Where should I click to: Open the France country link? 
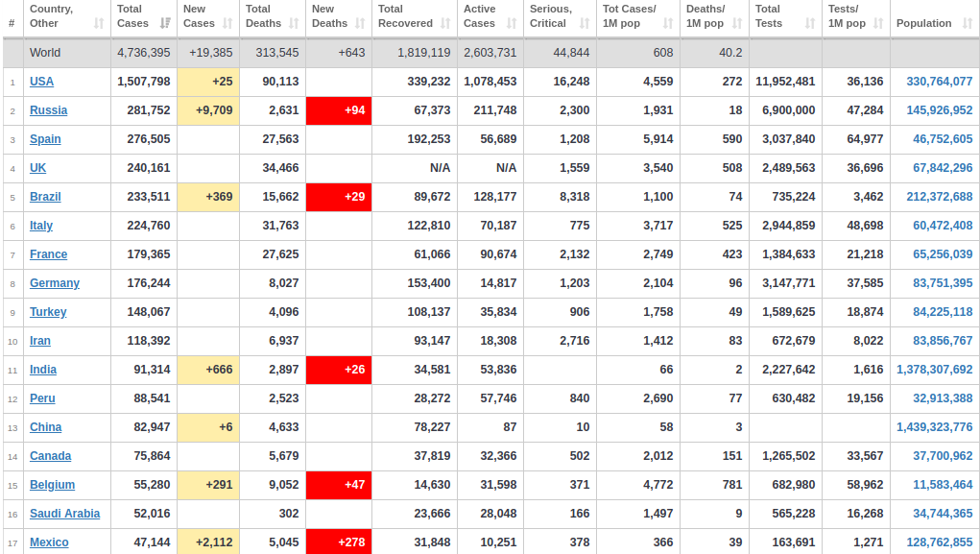pyautogui.click(x=49, y=253)
